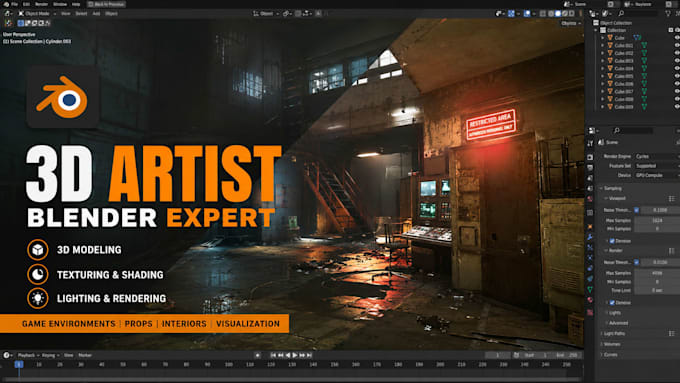Open the Output properties tab icon

pos(590,167)
